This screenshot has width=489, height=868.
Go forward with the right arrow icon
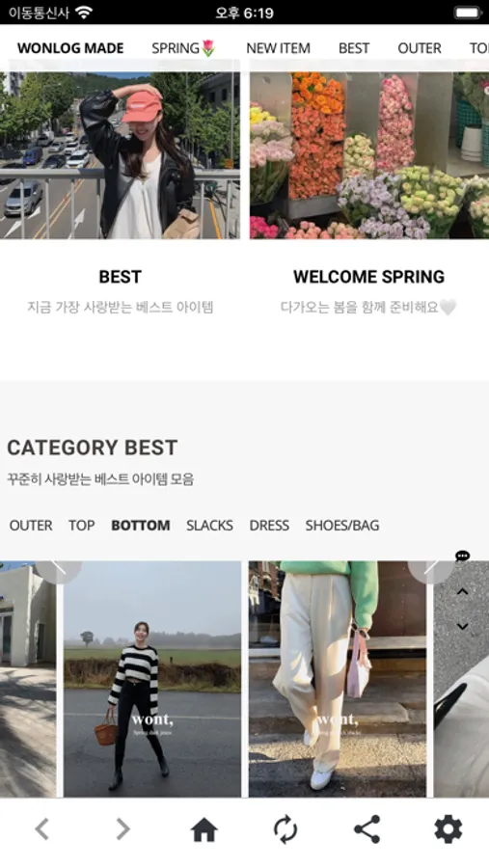coord(122,829)
